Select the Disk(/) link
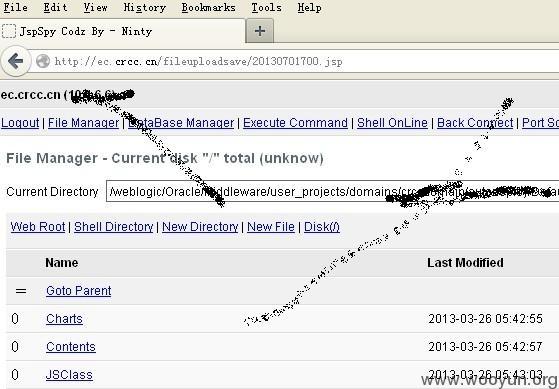The width and height of the screenshot is (559, 389). pyautogui.click(x=322, y=227)
